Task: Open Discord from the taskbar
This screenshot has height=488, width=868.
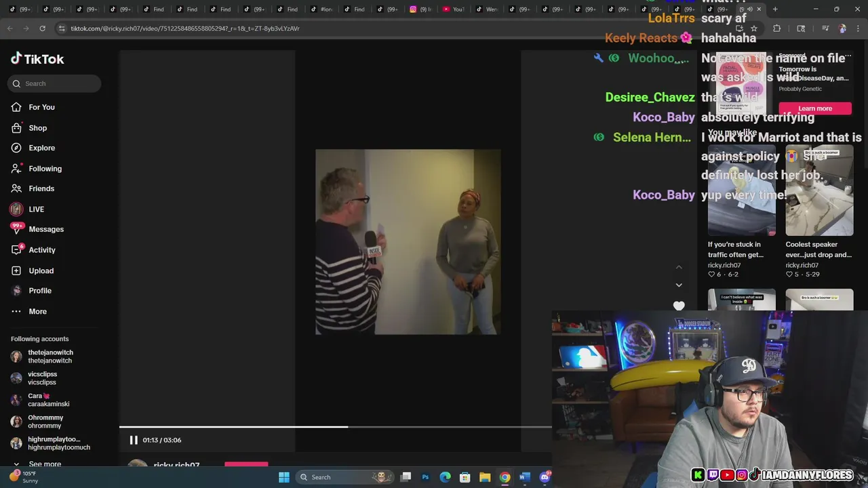Action: click(x=545, y=477)
